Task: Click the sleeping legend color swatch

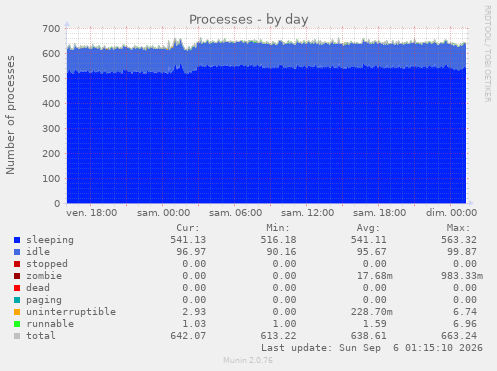Action: (x=17, y=240)
